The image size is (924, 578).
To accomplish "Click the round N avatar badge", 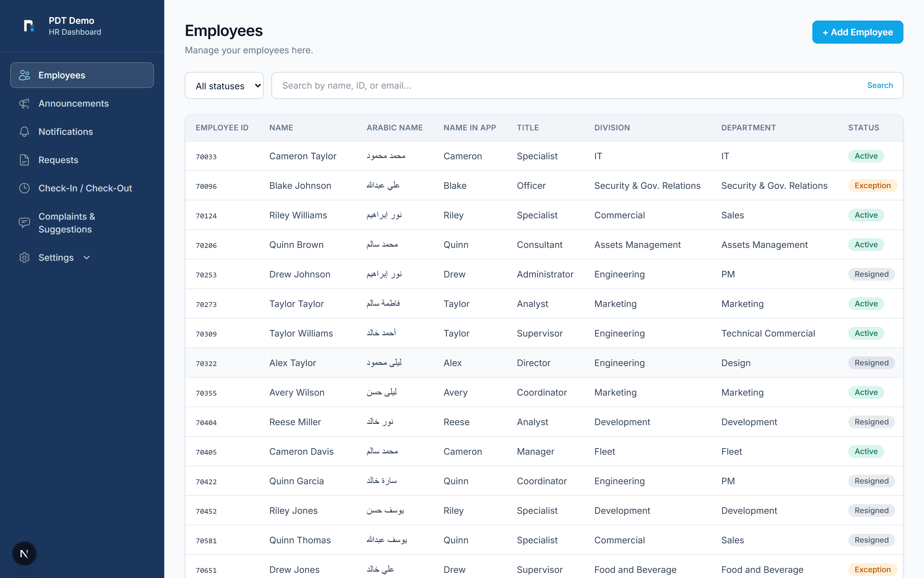I will click(x=24, y=554).
